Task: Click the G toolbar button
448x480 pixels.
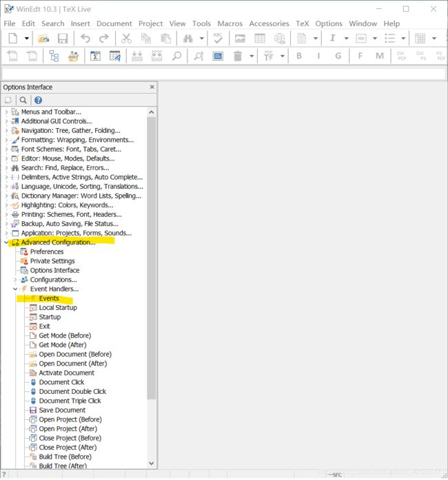Action: click(x=338, y=56)
